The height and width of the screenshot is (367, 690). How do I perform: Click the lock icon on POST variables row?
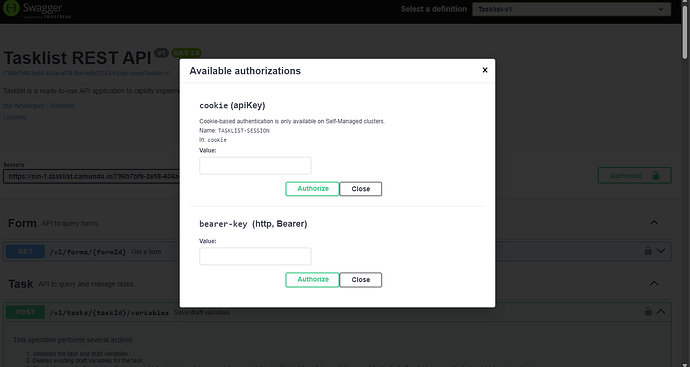point(648,312)
